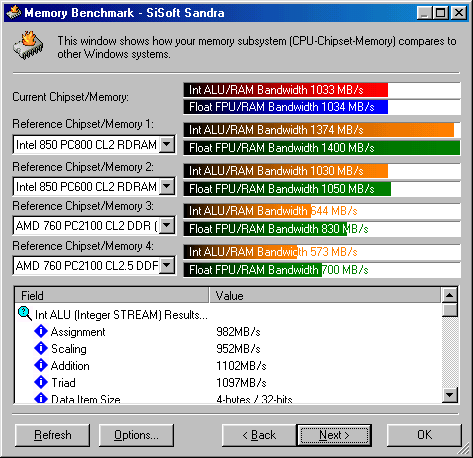The image size is (473, 458).
Task: Click the Reference Chipset/Memory 1 label
Action: (83, 124)
